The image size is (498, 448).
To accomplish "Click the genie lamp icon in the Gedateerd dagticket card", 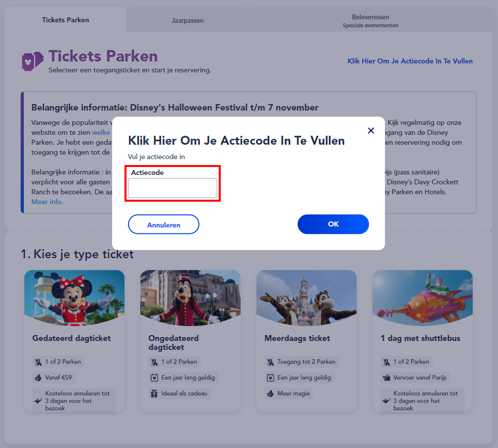I will 38,400.
